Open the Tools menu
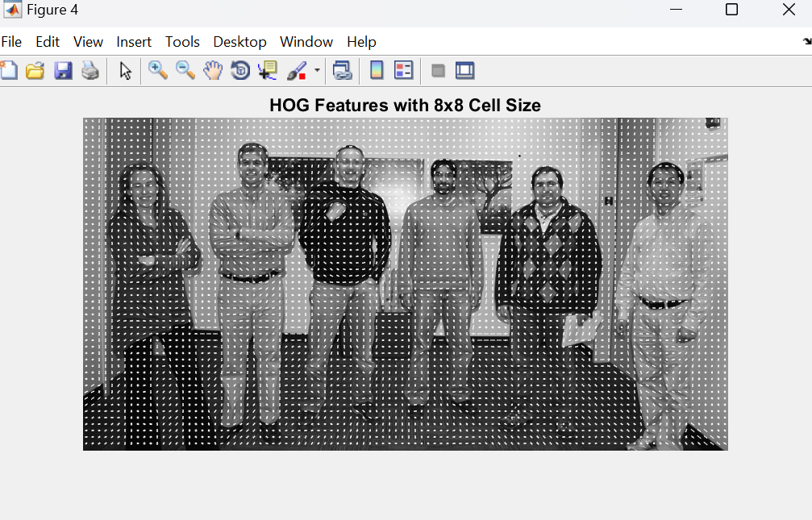 click(182, 42)
